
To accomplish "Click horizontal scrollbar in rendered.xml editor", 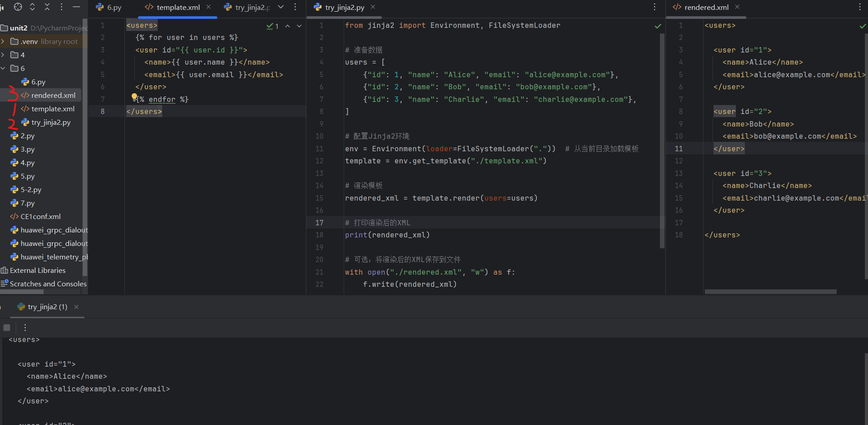I will tap(770, 292).
